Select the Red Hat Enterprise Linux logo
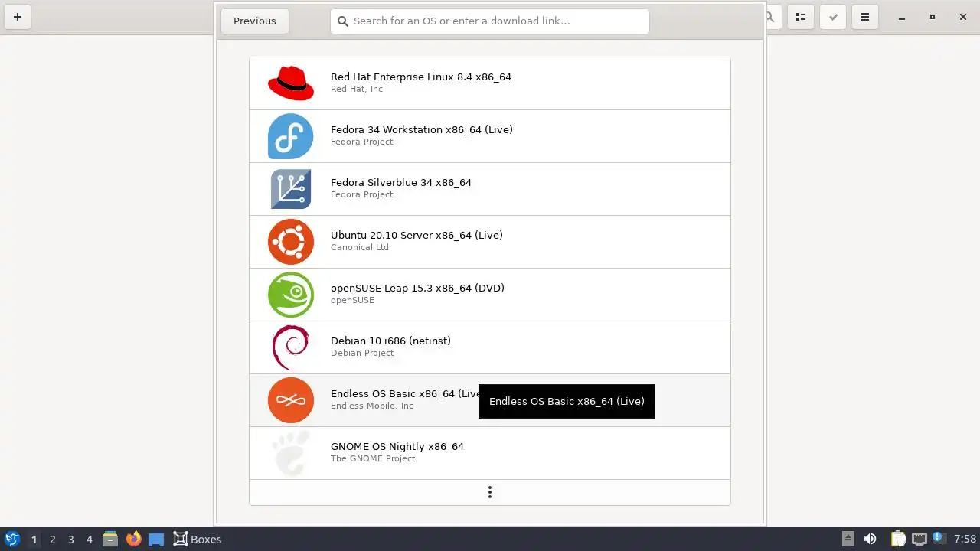Image resolution: width=980 pixels, height=551 pixels. coord(291,83)
